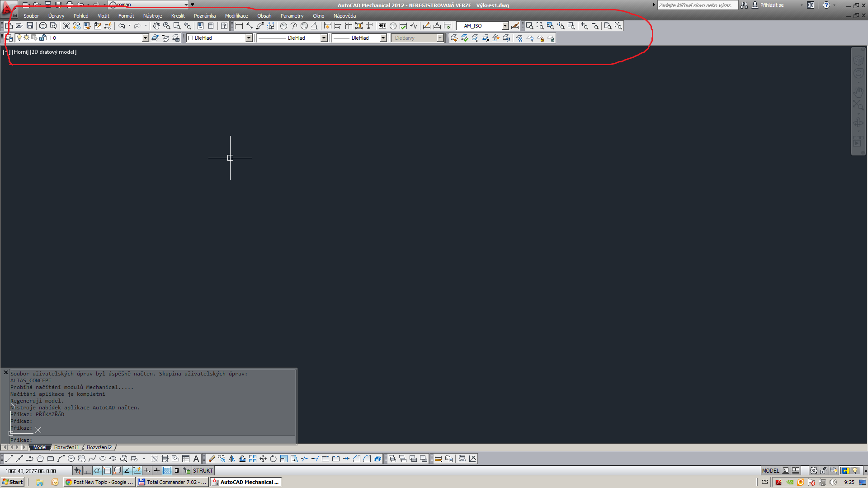The height and width of the screenshot is (488, 868).
Task: Select the Spline draw tool
Action: pyautogui.click(x=92, y=459)
